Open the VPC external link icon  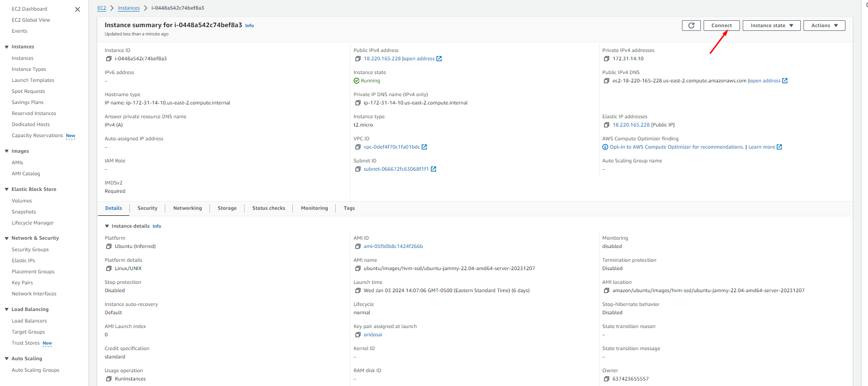tap(424, 147)
